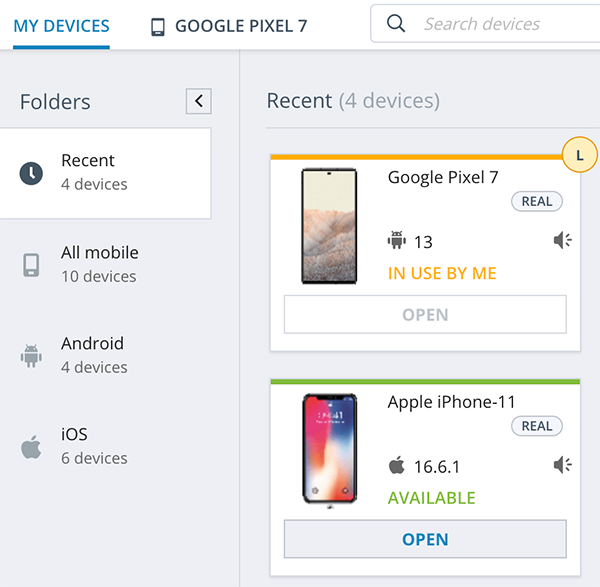Choose the Android folder robot icon
The image size is (600, 587).
point(31,356)
